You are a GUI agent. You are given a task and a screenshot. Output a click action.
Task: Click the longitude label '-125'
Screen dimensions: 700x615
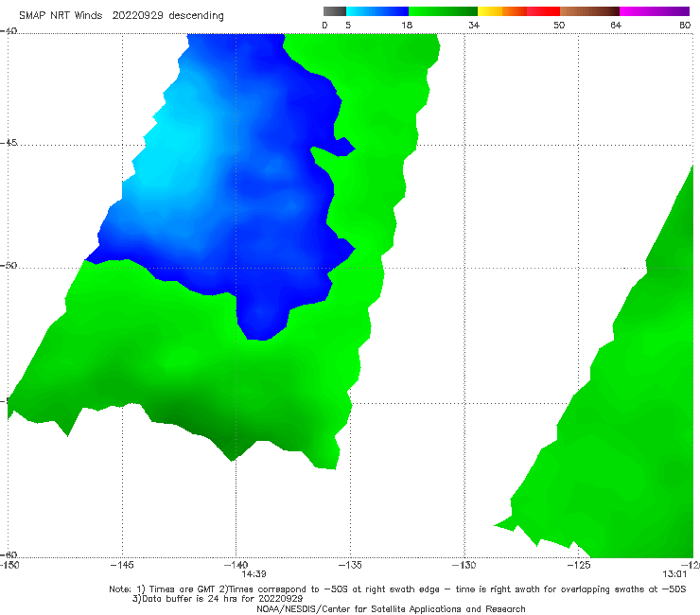(x=579, y=565)
